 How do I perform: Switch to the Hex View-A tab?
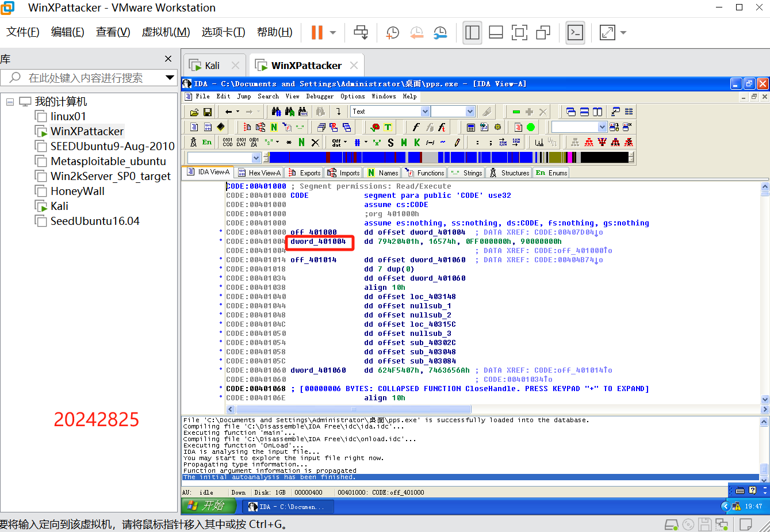(259, 173)
